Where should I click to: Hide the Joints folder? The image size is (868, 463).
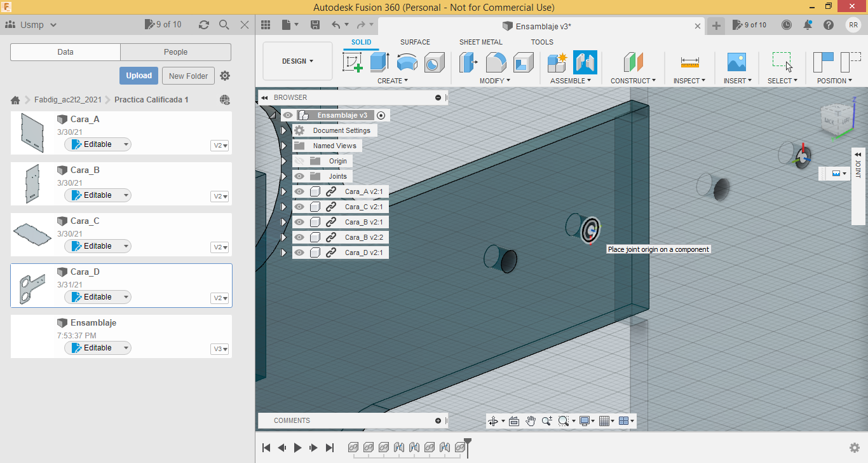(x=299, y=176)
